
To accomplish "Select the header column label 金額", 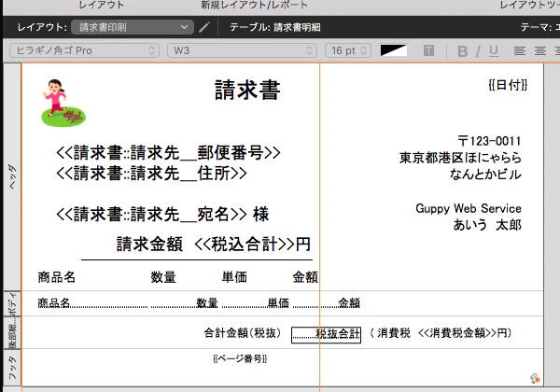I will [305, 277].
